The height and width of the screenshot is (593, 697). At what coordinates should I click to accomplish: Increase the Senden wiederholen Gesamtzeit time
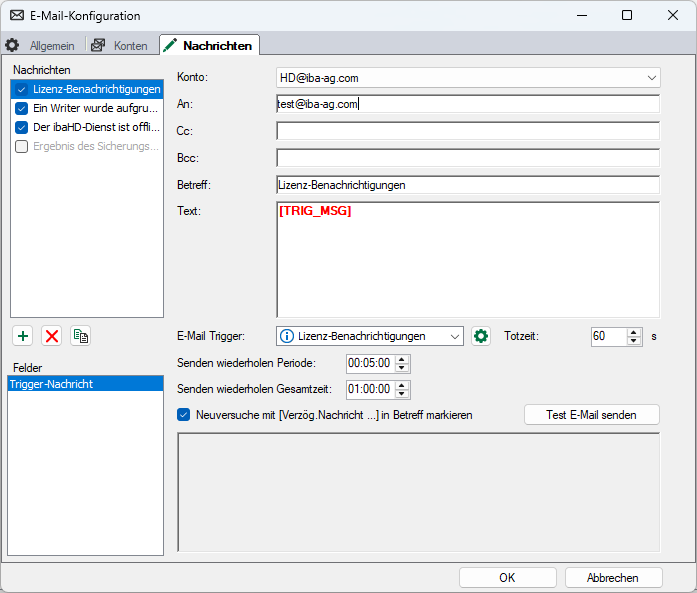click(x=402, y=386)
